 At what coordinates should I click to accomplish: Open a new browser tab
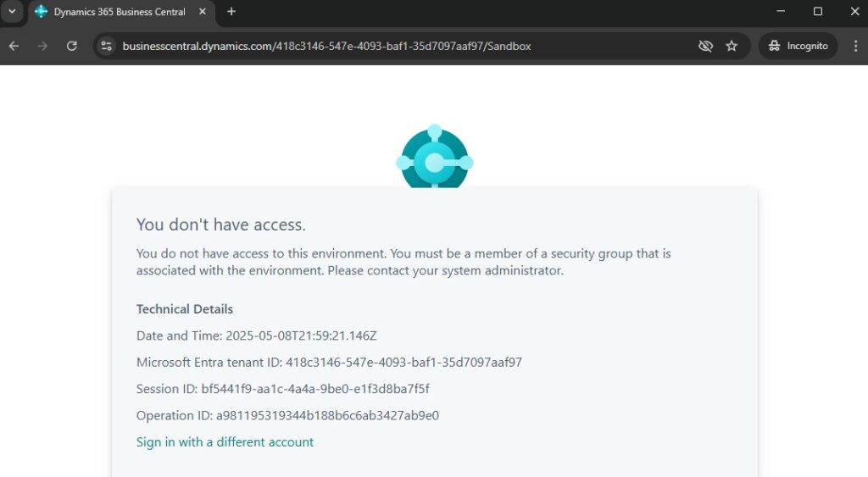click(231, 12)
